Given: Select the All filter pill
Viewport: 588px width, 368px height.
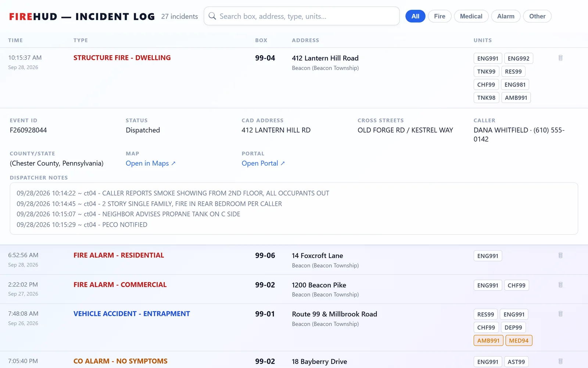Looking at the screenshot, I should click(415, 16).
